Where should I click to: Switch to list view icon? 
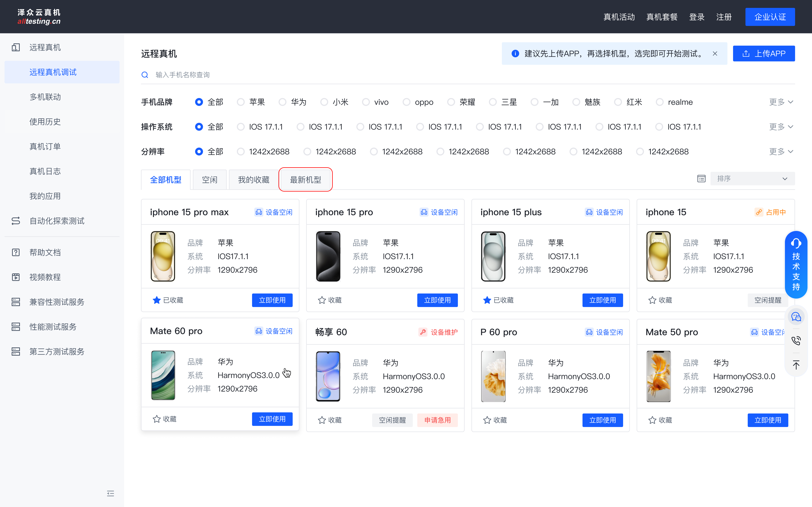click(701, 179)
